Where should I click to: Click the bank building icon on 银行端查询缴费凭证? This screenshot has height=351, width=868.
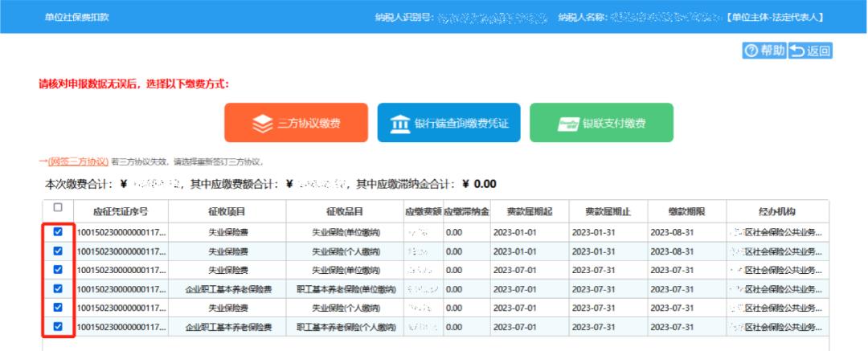coord(399,124)
